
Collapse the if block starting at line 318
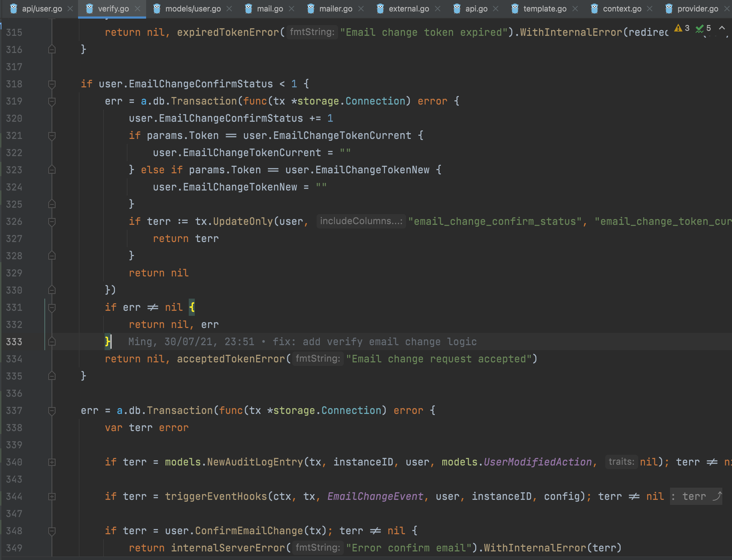(52, 84)
